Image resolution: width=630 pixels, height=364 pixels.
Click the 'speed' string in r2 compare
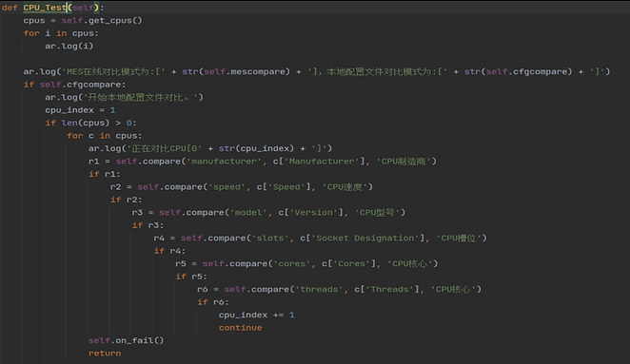[226, 187]
